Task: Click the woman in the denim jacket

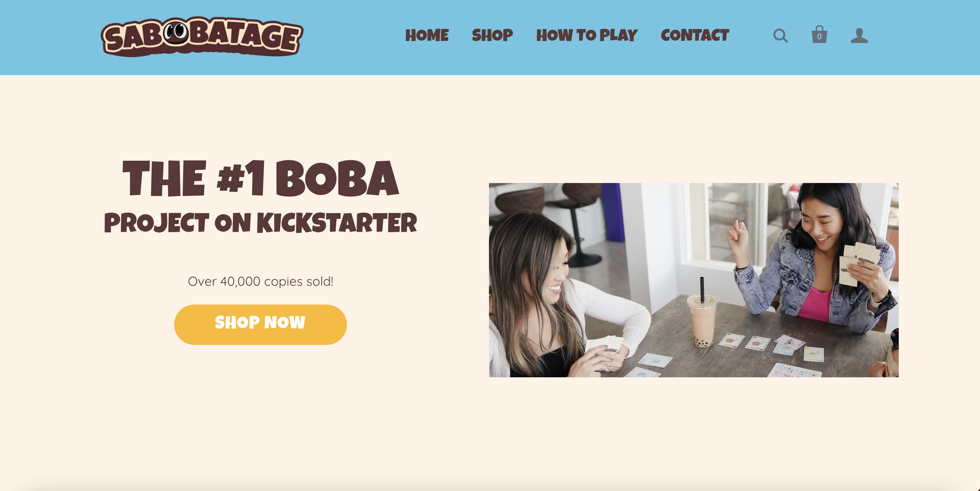Action: tap(814, 258)
